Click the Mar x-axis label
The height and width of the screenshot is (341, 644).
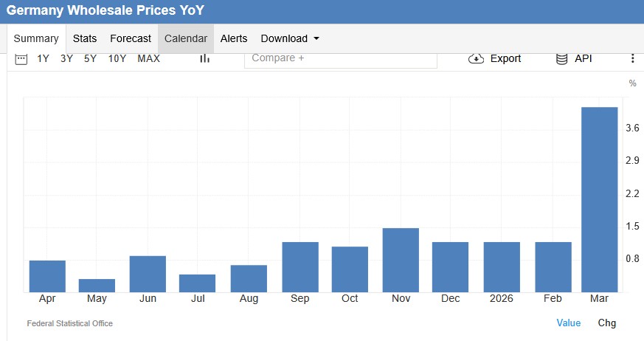[x=599, y=299]
